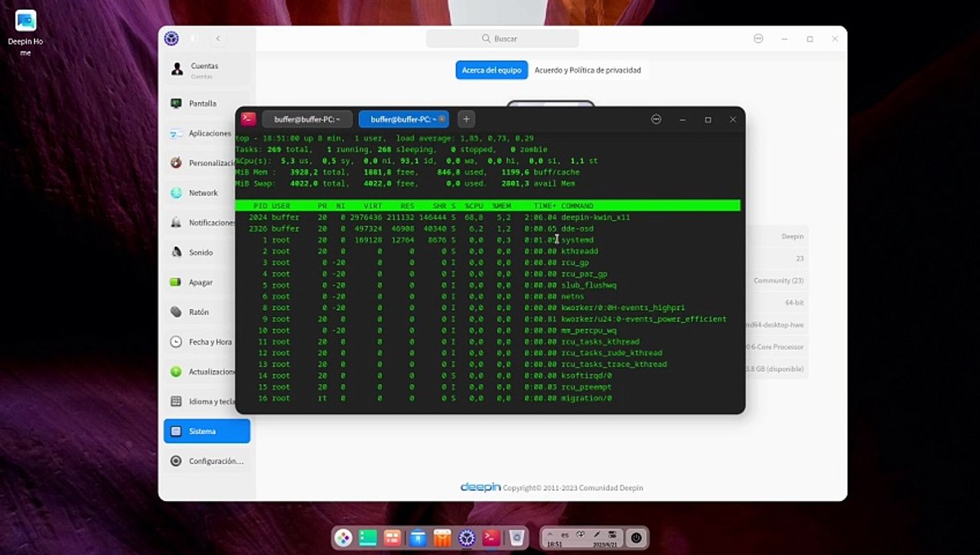Viewport: 980px width, 555px height.
Task: Click the power button in the dock
Action: pos(636,537)
